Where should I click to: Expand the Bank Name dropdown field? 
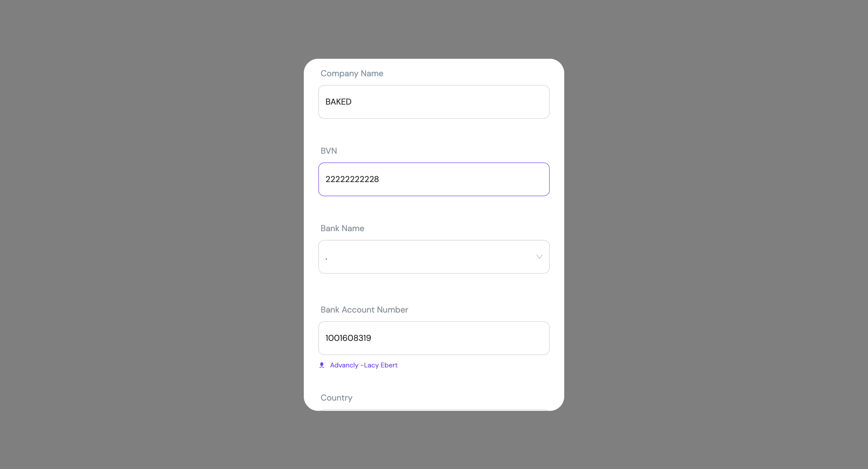click(x=434, y=257)
